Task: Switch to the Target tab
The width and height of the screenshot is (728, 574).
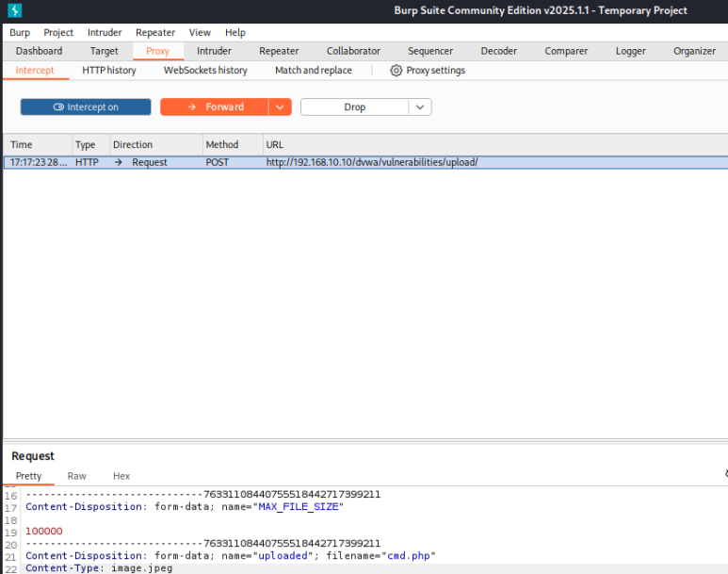Action: pos(104,51)
